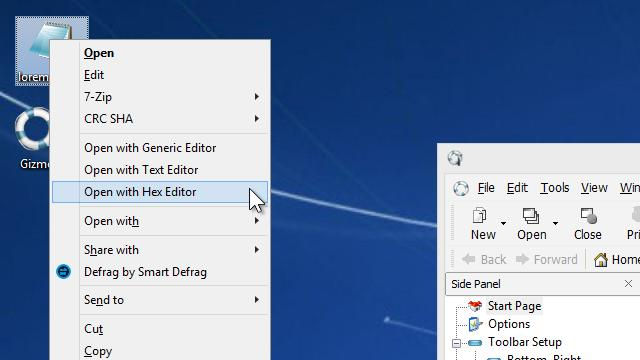
Task: Select Open in the context menu
Action: pyautogui.click(x=160, y=53)
